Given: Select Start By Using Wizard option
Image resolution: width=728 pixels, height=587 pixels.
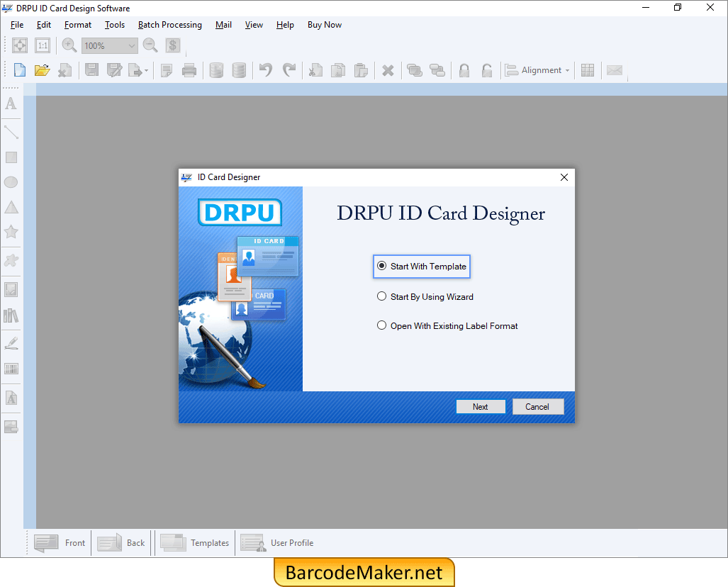Looking at the screenshot, I should tap(425, 297).
